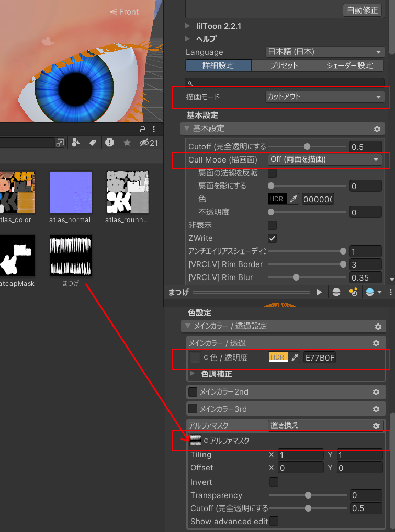Enable the メインカラー2nd checkbox
This screenshot has width=395, height=532.
[x=193, y=392]
